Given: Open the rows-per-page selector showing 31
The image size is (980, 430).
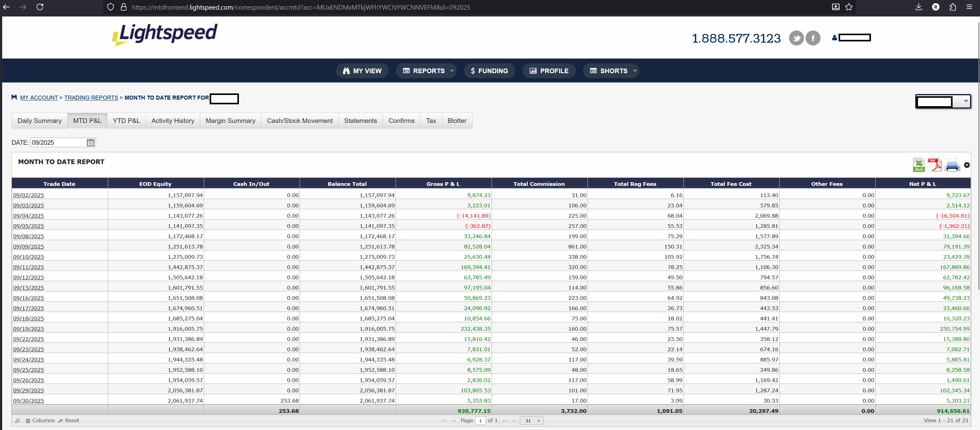Looking at the screenshot, I should point(532,420).
